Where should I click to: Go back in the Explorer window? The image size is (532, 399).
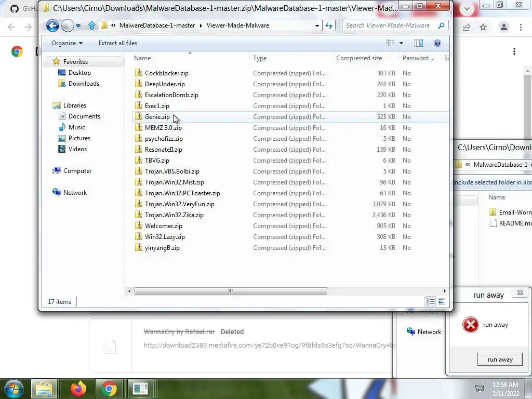click(x=52, y=25)
